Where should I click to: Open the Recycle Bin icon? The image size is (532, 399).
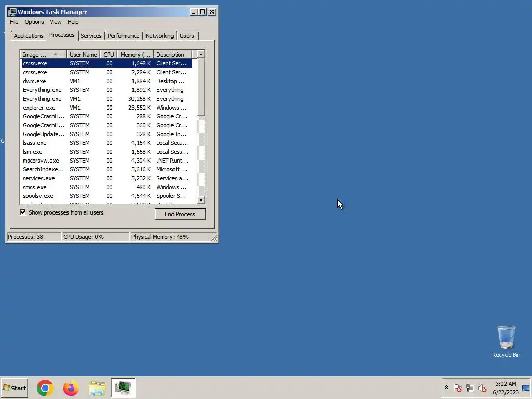(x=506, y=342)
